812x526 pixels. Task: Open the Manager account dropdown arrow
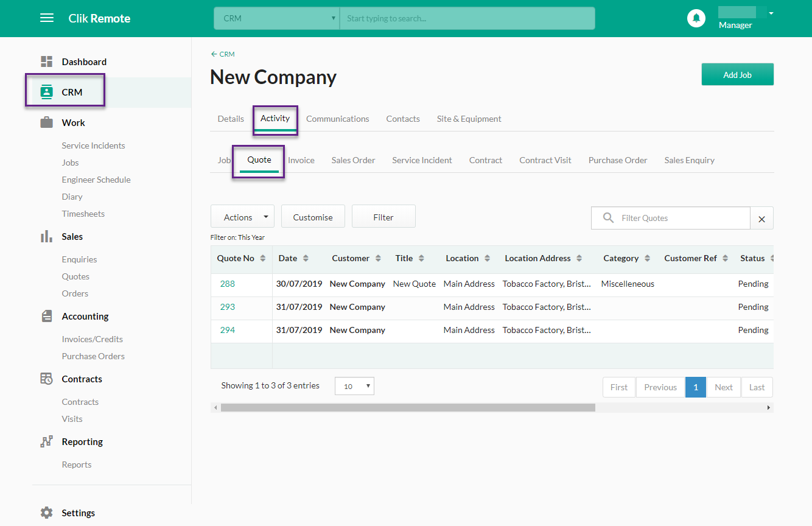pos(771,13)
